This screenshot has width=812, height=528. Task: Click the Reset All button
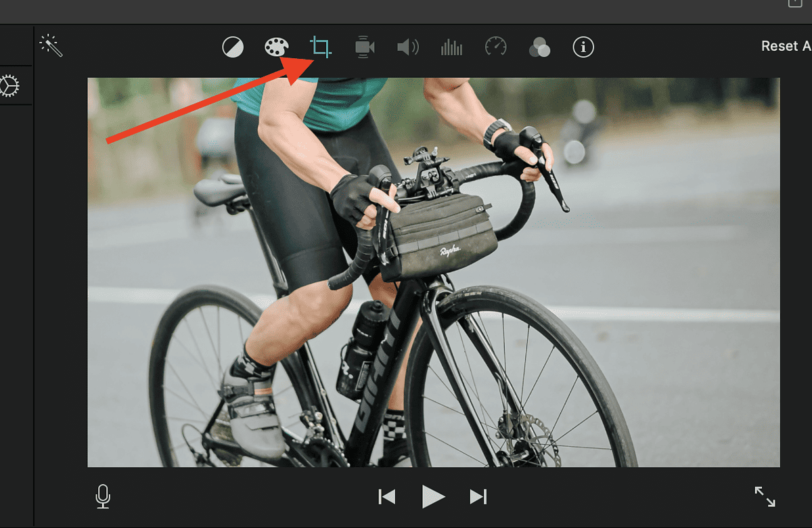tap(786, 46)
